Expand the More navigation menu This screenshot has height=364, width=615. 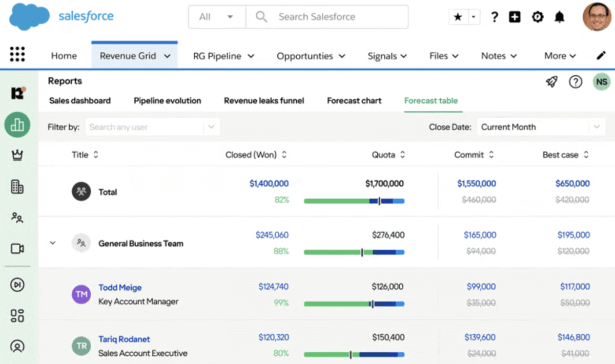pyautogui.click(x=560, y=56)
